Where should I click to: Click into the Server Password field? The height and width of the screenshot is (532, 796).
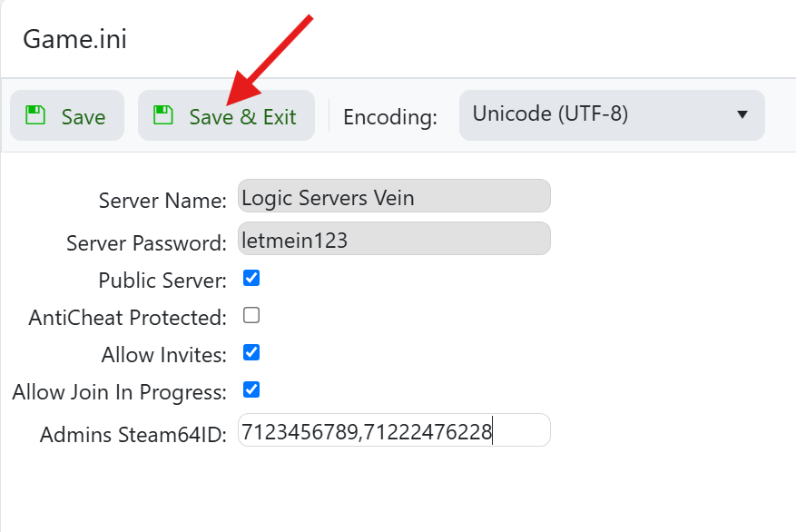coord(394,239)
